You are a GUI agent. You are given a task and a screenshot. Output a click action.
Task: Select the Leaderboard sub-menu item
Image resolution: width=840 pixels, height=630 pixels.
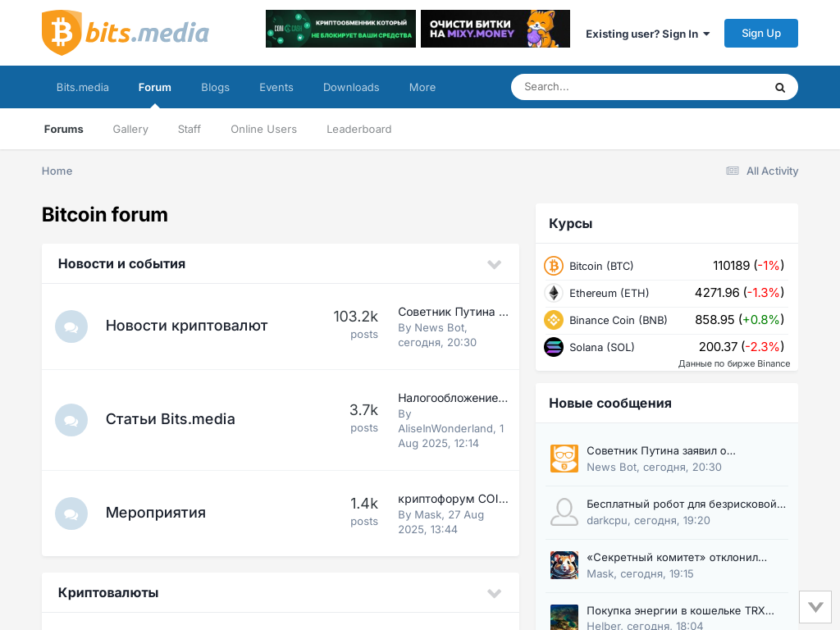358,129
